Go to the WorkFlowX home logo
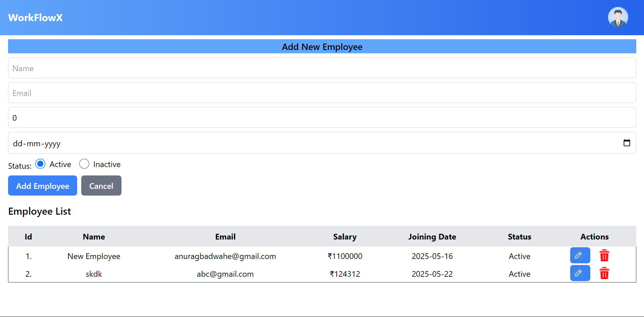Image resolution: width=644 pixels, height=317 pixels. [36, 18]
